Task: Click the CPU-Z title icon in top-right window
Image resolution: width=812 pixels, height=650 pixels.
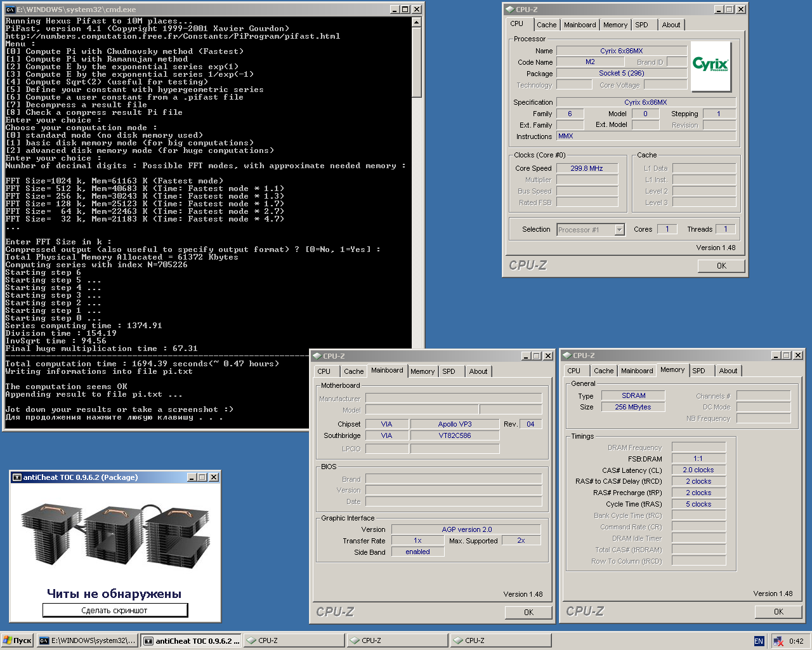Action: click(509, 10)
